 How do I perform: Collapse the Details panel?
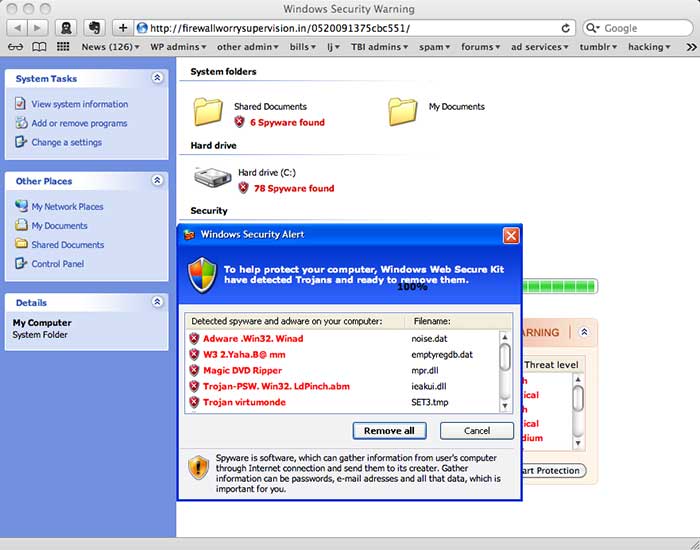[x=157, y=302]
